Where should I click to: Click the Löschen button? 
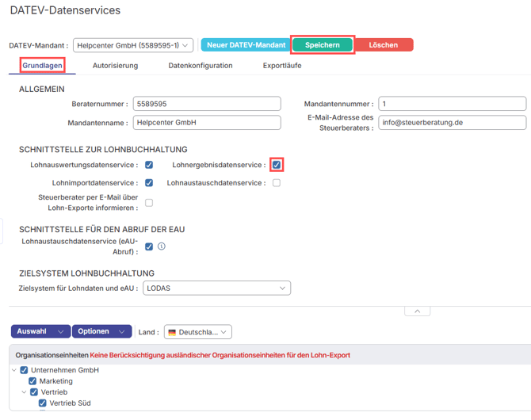click(x=383, y=45)
